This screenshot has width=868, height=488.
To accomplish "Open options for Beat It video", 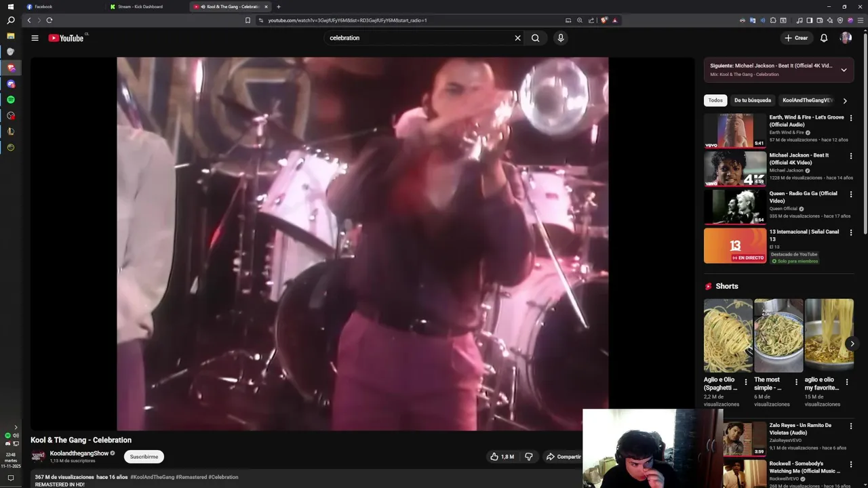I will [x=851, y=156].
